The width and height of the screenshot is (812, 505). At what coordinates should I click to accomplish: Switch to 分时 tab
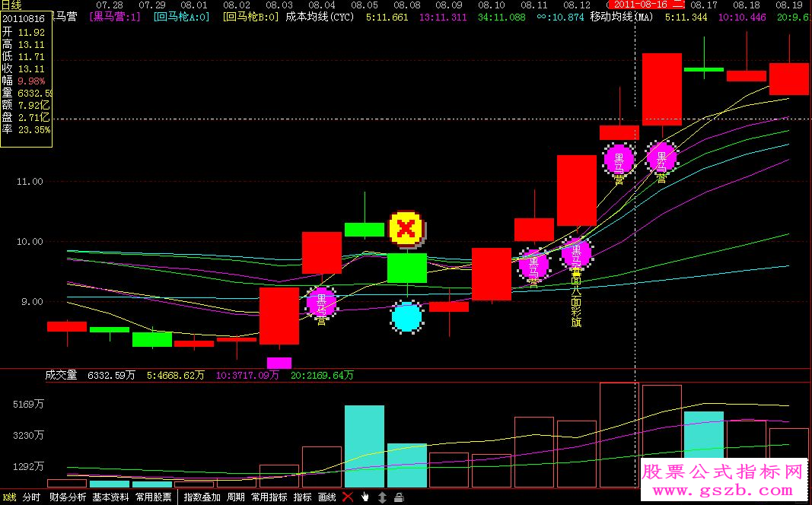tap(32, 497)
